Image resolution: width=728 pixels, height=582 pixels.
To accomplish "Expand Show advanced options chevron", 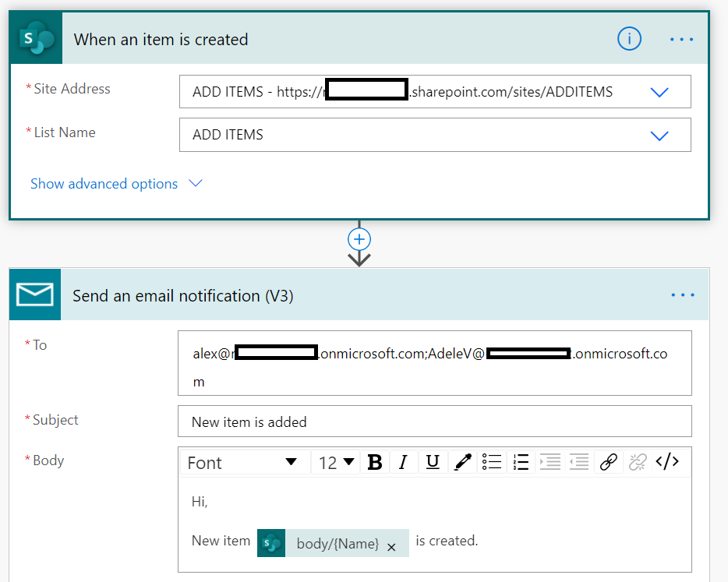I will coord(196,183).
